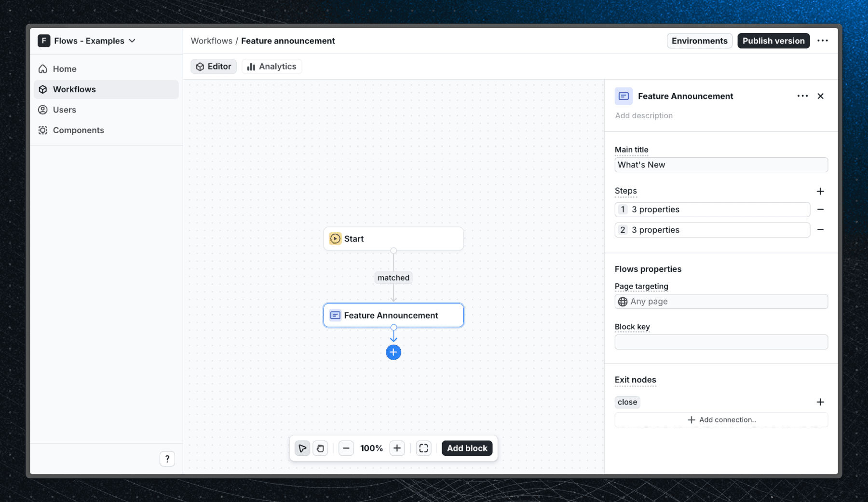Open the Users section

click(64, 110)
